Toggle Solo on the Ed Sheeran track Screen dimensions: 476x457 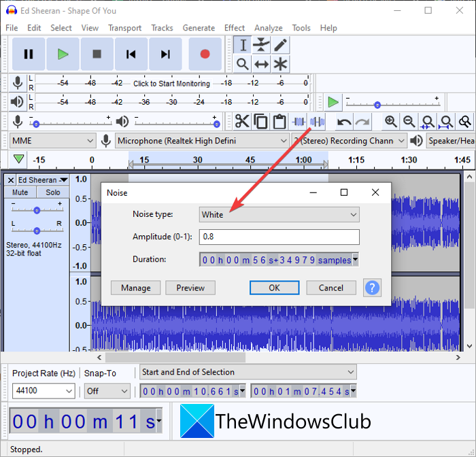click(x=53, y=192)
